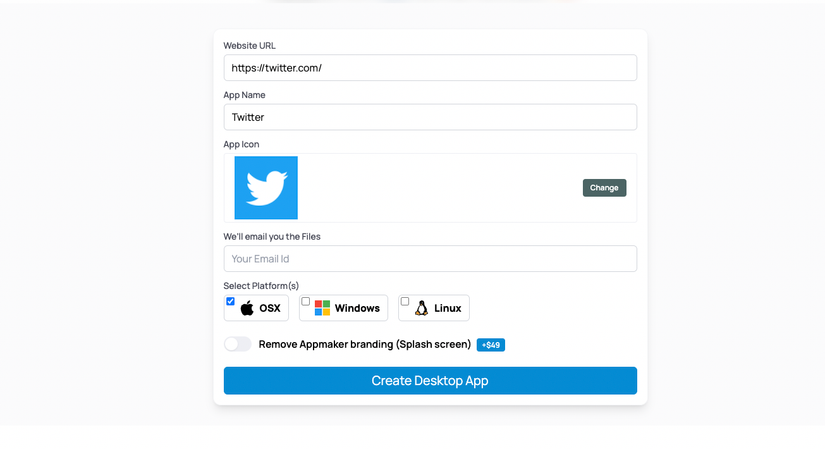Check the Windows platform checkbox

pos(306,301)
